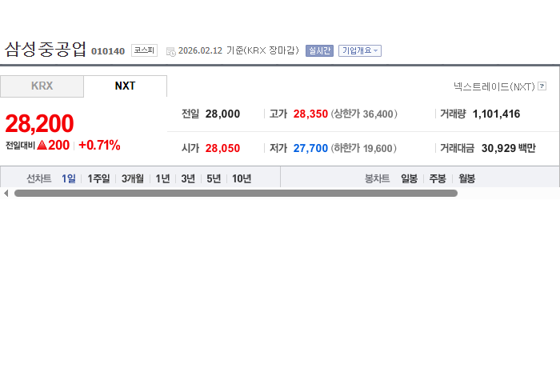
Task: Open the 월봉 candlestick chart
Action: 466,178
